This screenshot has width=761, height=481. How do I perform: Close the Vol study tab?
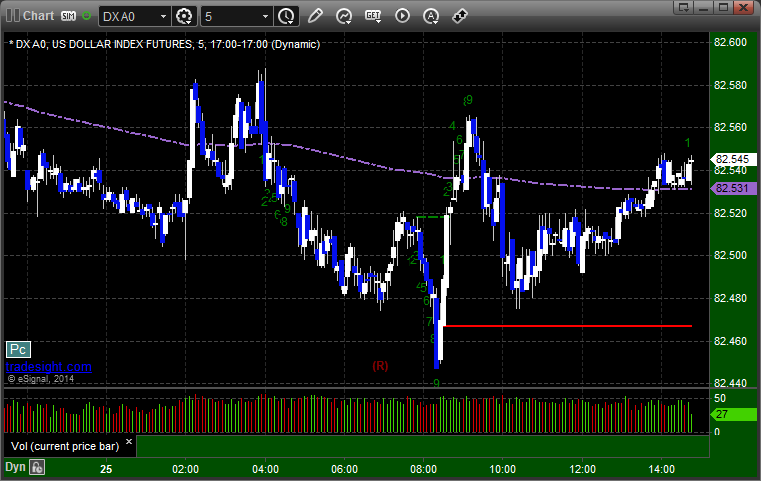[x=129, y=442]
